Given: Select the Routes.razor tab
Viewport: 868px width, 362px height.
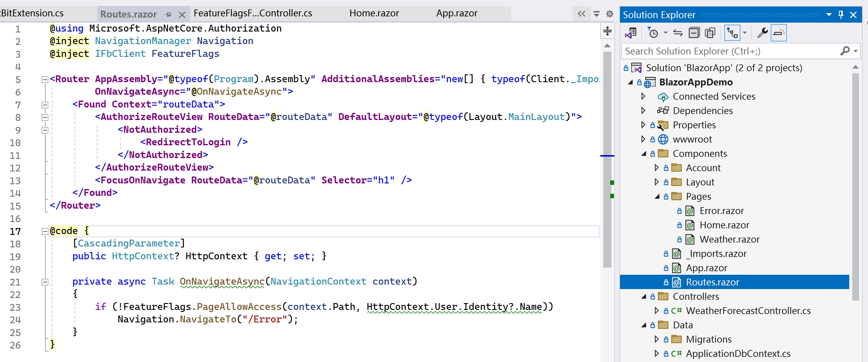Looking at the screenshot, I should (x=128, y=15).
